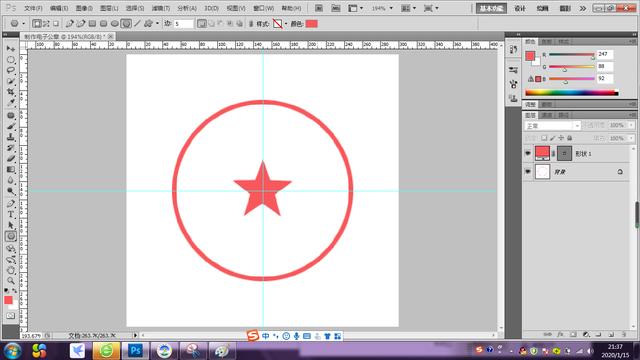Select the Spot Healing Brush tool
The width and height of the screenshot is (640, 360).
11,116
